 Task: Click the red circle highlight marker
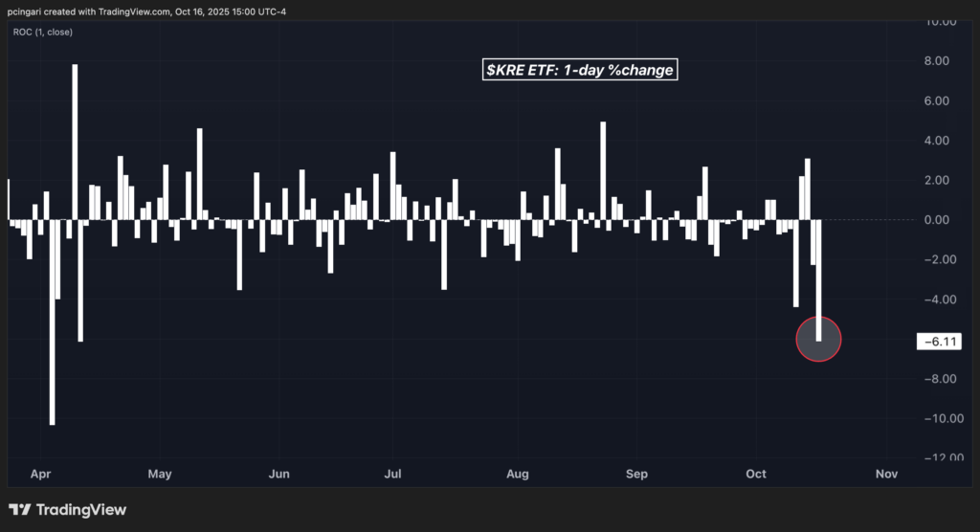pos(818,340)
